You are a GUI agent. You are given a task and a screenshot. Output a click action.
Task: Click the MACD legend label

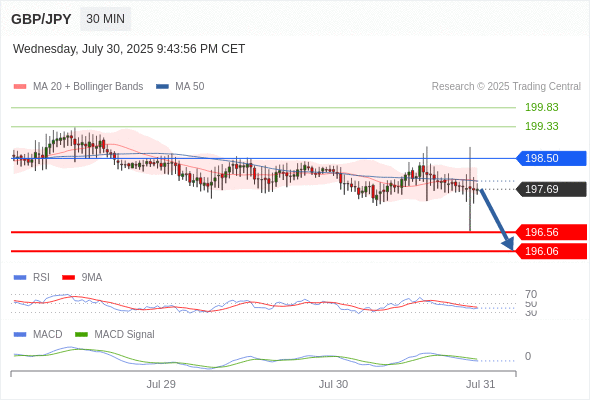tap(47, 335)
